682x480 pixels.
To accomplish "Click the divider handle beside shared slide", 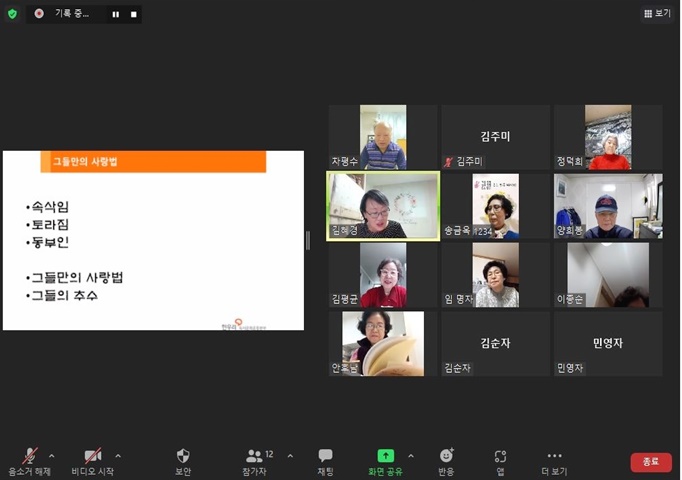I will coord(308,240).
